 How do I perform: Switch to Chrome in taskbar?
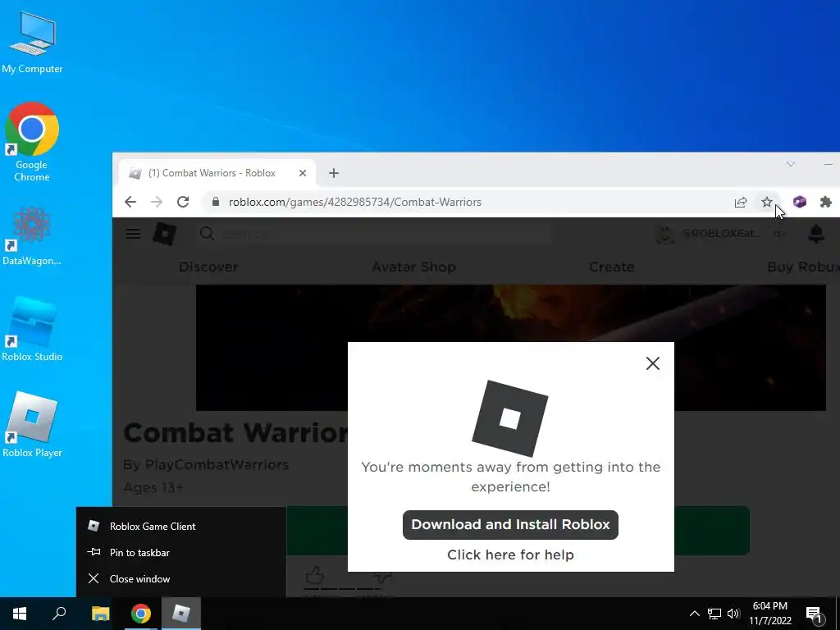coord(141,614)
